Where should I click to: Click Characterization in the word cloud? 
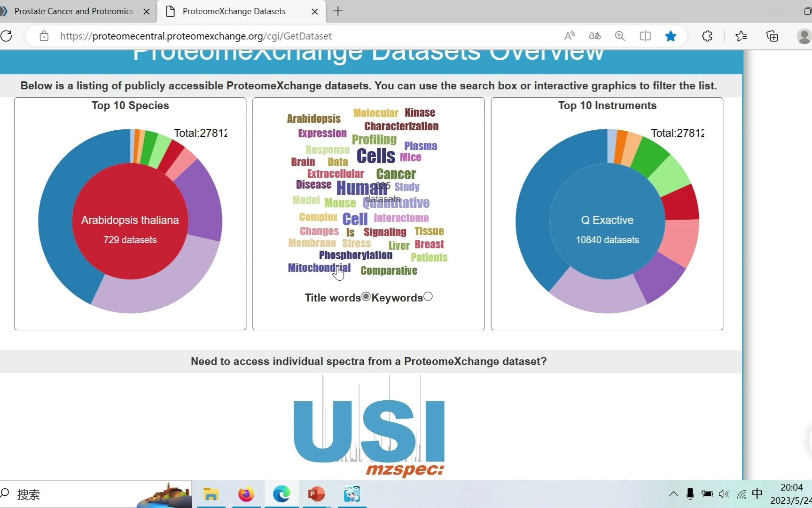401,126
